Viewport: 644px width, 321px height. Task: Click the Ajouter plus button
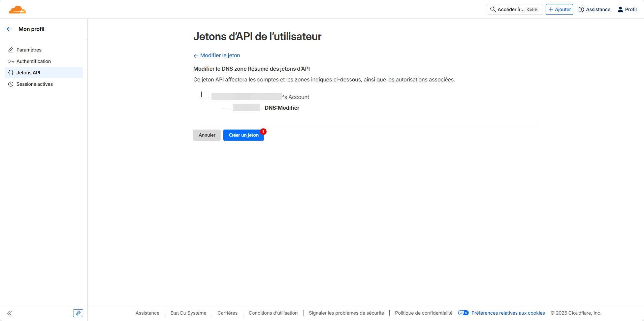click(x=559, y=9)
